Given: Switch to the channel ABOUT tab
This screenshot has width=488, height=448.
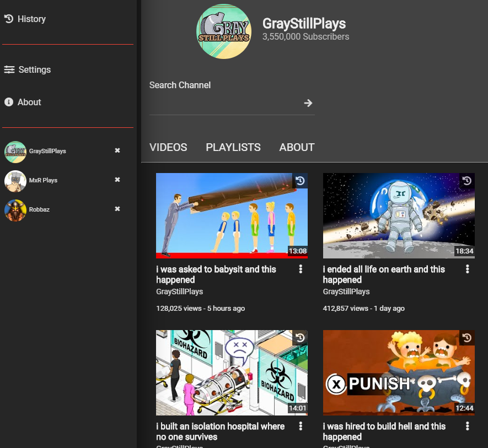Looking at the screenshot, I should (297, 147).
